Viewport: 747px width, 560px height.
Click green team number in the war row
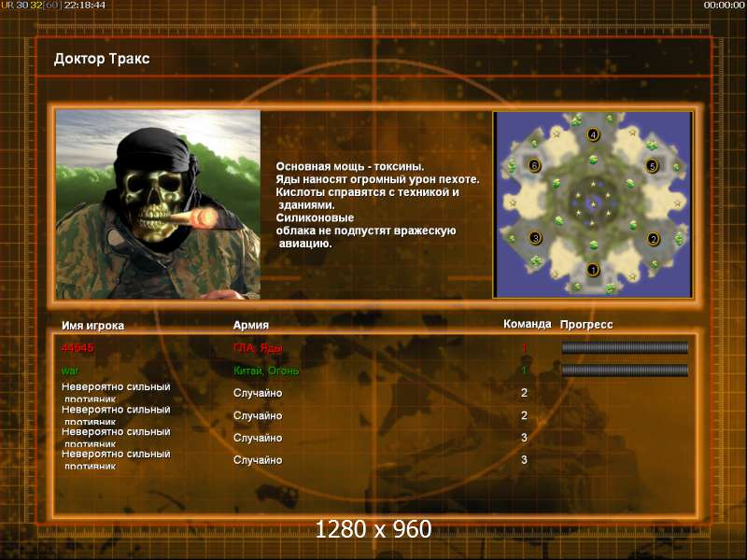tap(525, 370)
